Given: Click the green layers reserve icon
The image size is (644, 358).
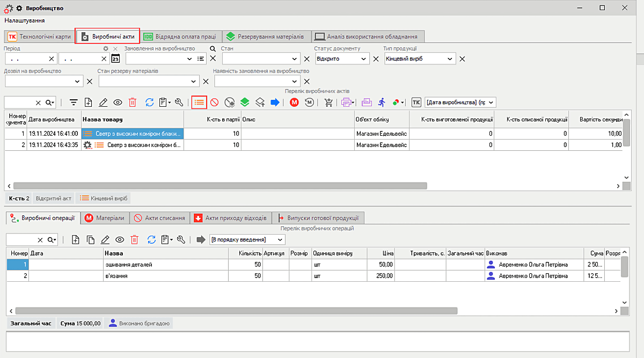Looking at the screenshot, I should 245,102.
